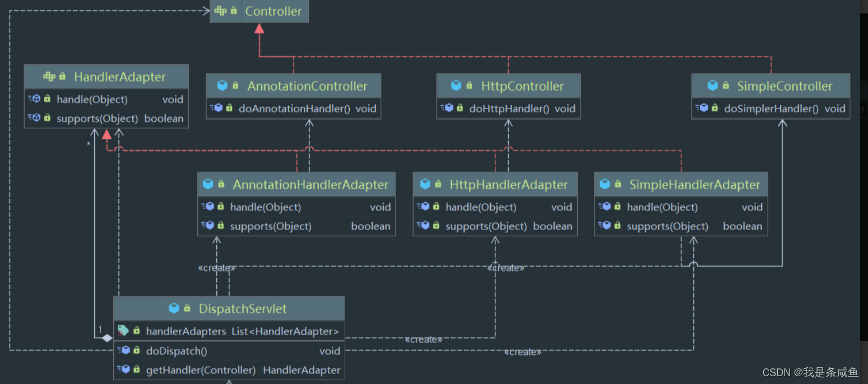The height and width of the screenshot is (384, 868).
Task: Click method icon beside HandlerAdapter supports(Object)
Action: 35,118
